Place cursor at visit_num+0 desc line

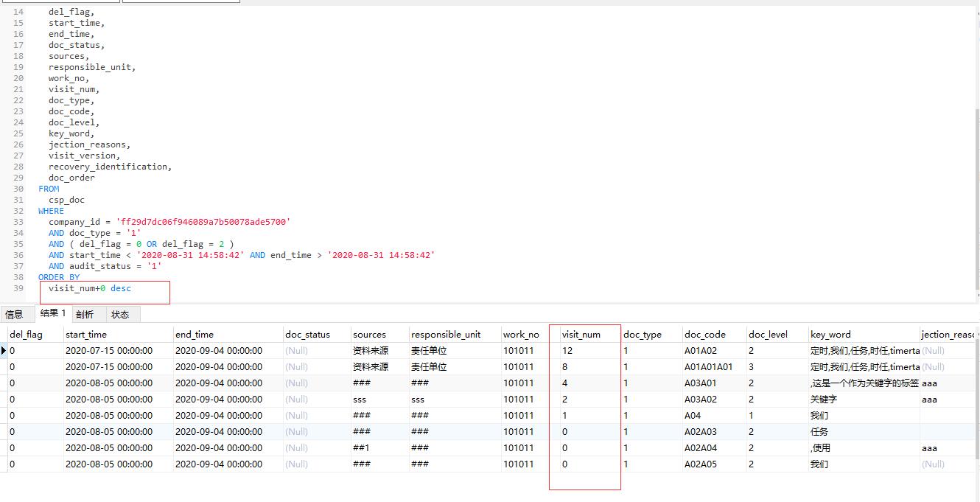[90, 288]
